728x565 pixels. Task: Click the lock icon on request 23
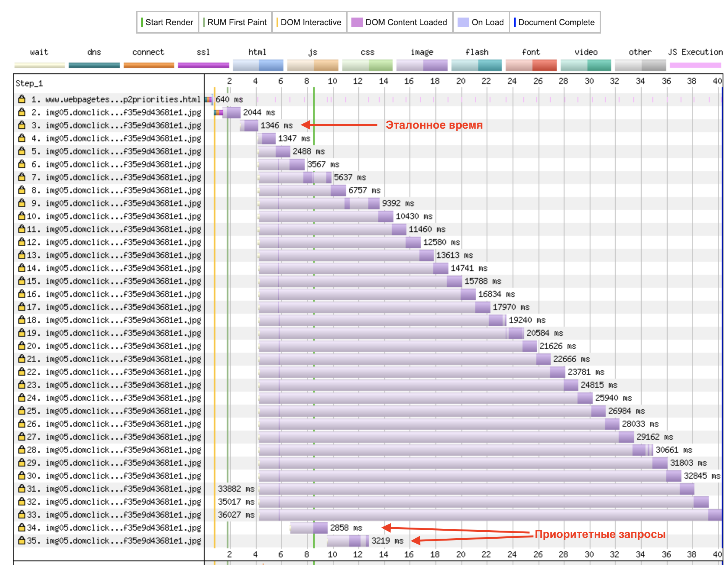[x=22, y=385]
